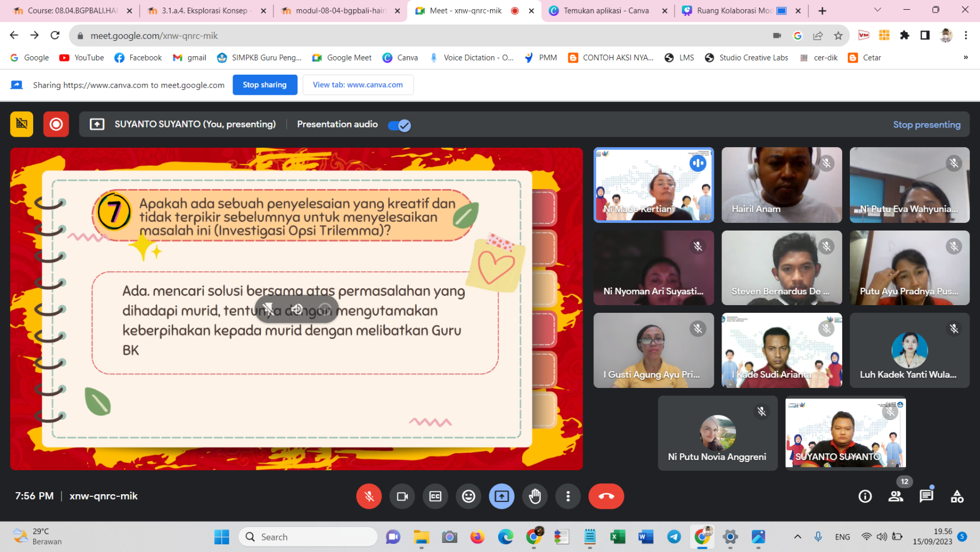This screenshot has width=980, height=552.
Task: Open the emoji reactions button
Action: click(468, 496)
